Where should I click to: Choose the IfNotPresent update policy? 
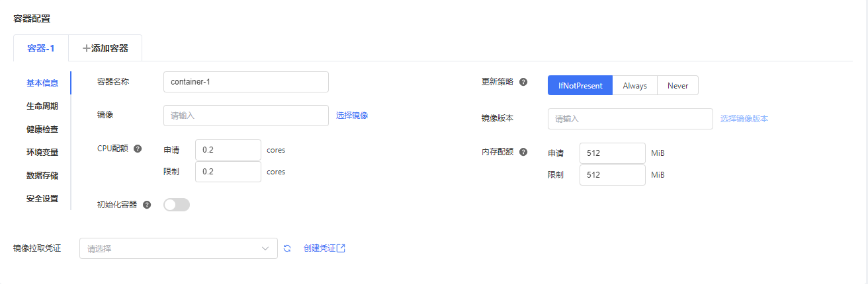coord(580,86)
